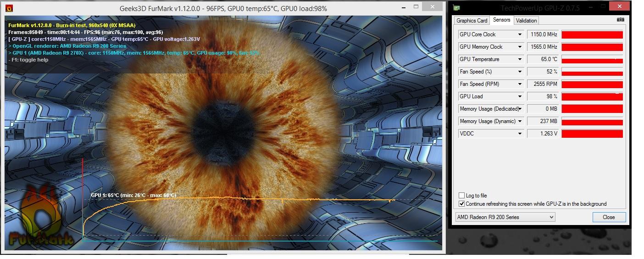
Task: Close the GPU-Z window with X
Action: [x=620, y=6]
